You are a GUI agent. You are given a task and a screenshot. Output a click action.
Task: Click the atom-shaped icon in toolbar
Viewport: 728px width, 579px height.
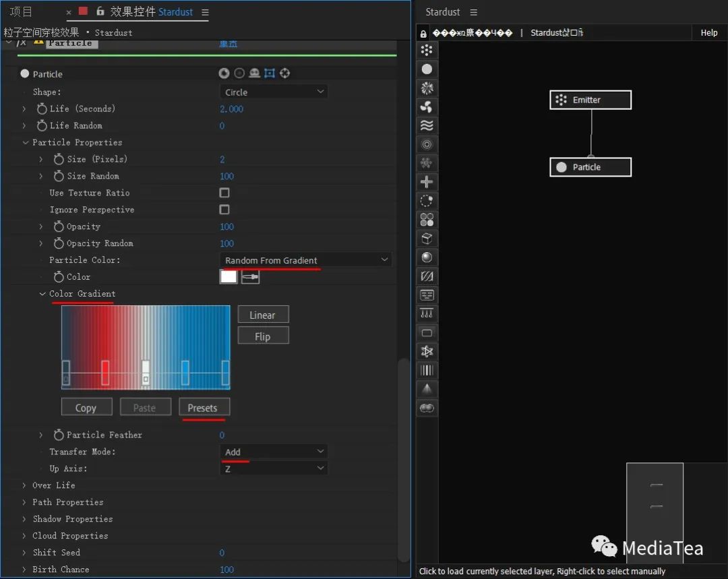(427, 351)
